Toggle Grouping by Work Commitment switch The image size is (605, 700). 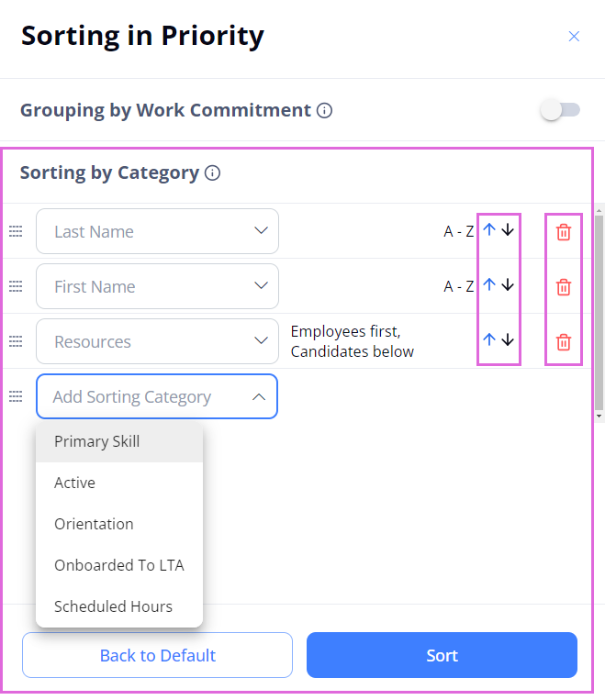pos(560,110)
